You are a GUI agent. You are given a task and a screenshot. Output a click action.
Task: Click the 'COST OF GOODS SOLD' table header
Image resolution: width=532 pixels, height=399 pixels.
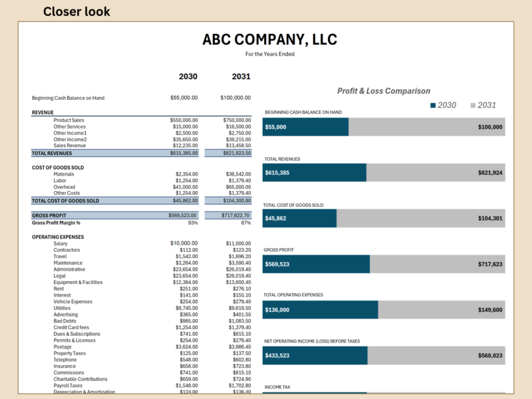coord(58,168)
